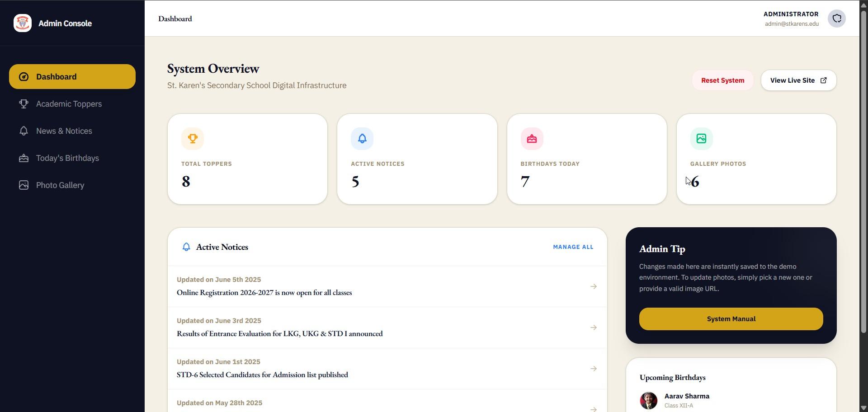Click the MANAGE ALL link

573,247
